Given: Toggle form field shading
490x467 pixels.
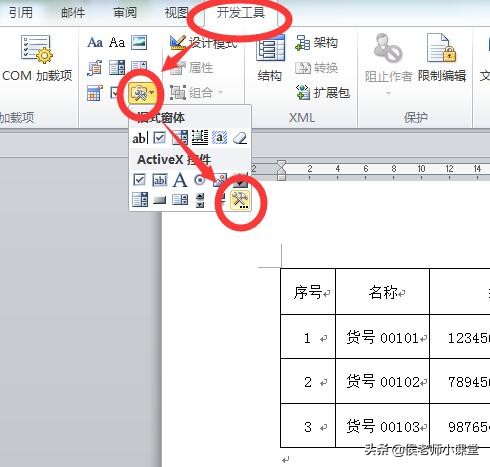Looking at the screenshot, I should click(220, 137).
